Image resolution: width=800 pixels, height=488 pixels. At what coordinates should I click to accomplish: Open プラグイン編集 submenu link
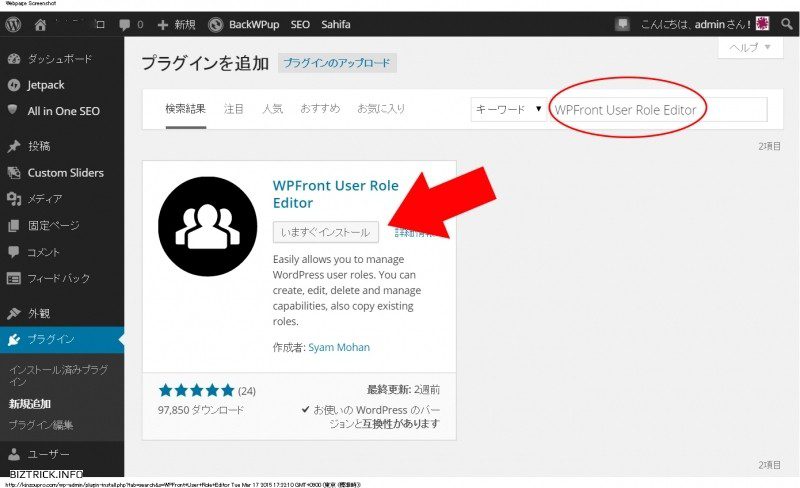[41, 425]
